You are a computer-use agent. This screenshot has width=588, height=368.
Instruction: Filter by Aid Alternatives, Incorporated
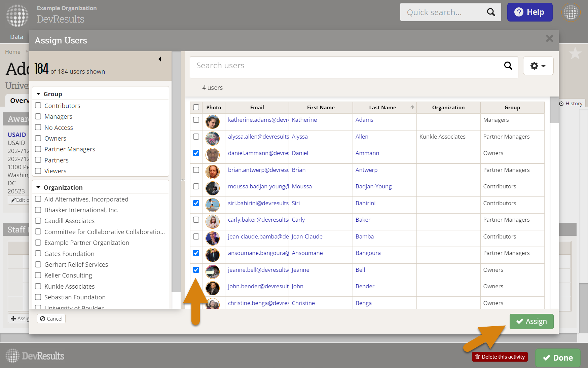[38, 199]
